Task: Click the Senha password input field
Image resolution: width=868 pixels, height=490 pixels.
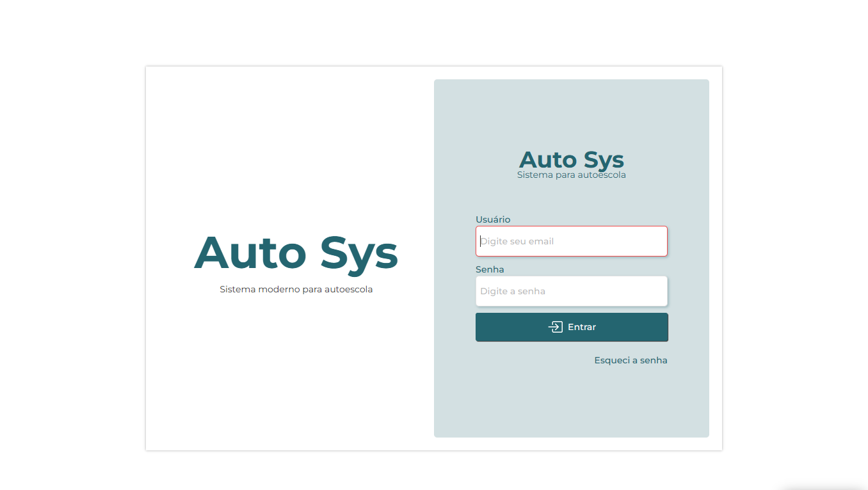Action: coord(571,291)
